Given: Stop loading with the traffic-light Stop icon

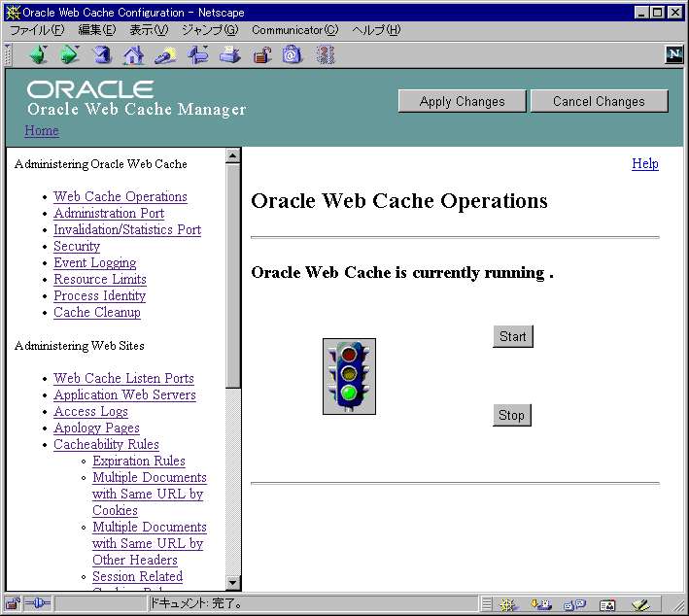Looking at the screenshot, I should (326, 55).
